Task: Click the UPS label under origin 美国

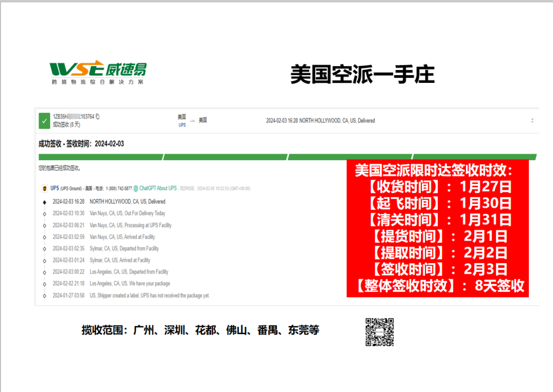Action: [182, 124]
